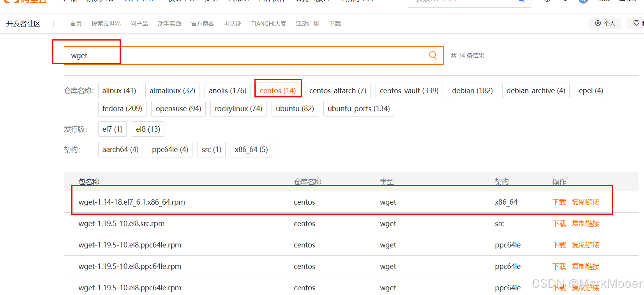Click the 开发者社区 title link
The width and height of the screenshot is (644, 295).
pyautogui.click(x=23, y=24)
